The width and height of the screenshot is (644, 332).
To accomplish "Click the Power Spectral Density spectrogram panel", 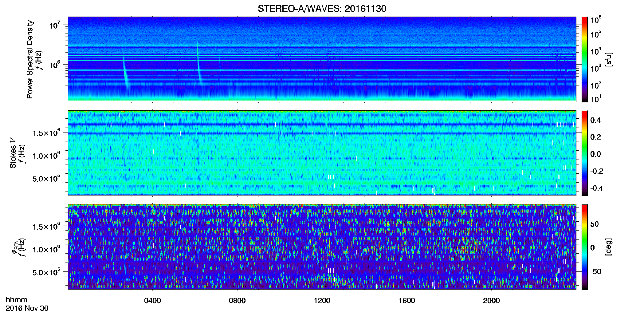I will [x=322, y=59].
